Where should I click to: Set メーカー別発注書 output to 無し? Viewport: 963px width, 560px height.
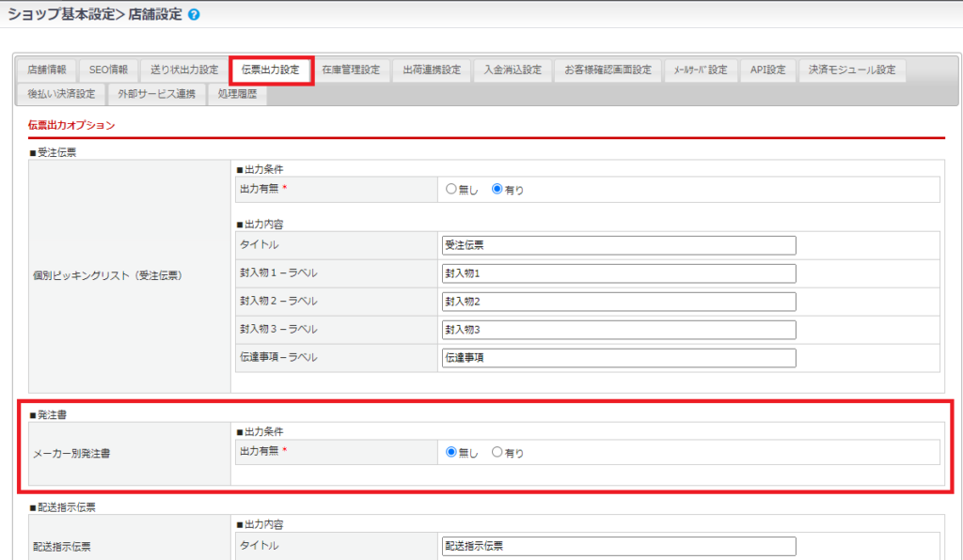coord(451,452)
